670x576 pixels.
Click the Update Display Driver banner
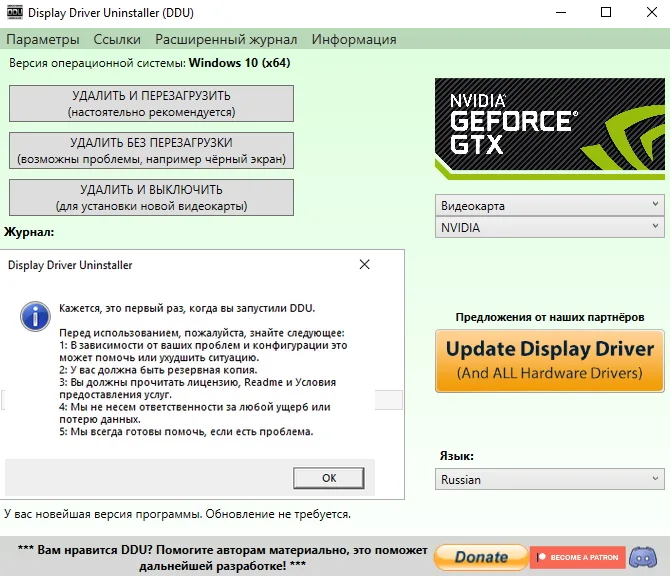tap(550, 361)
